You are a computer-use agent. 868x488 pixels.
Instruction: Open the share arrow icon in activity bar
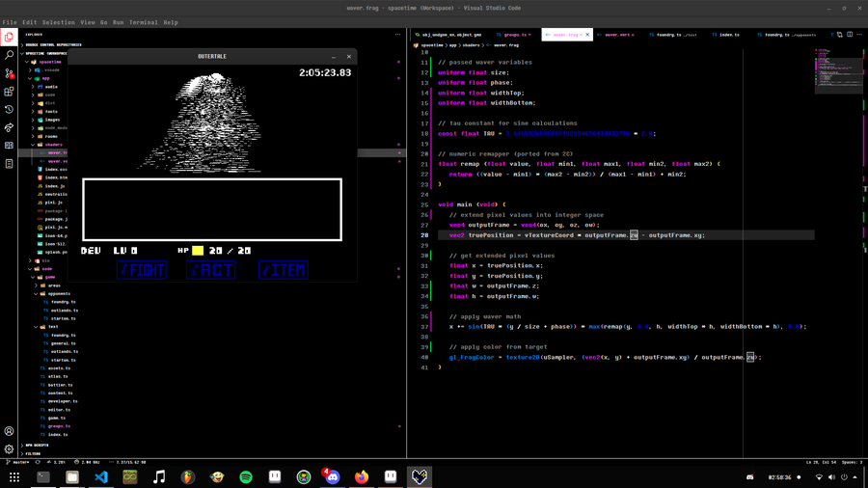(x=9, y=128)
